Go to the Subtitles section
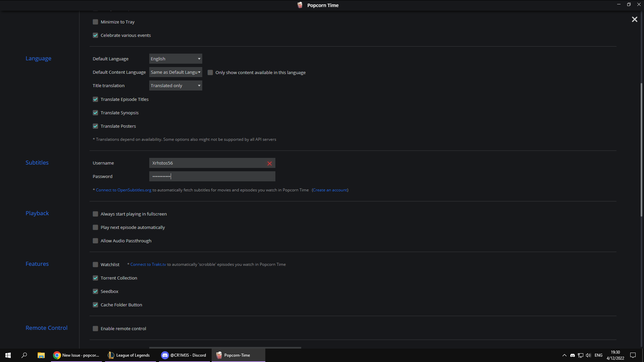This screenshot has height=362, width=644. click(x=37, y=163)
